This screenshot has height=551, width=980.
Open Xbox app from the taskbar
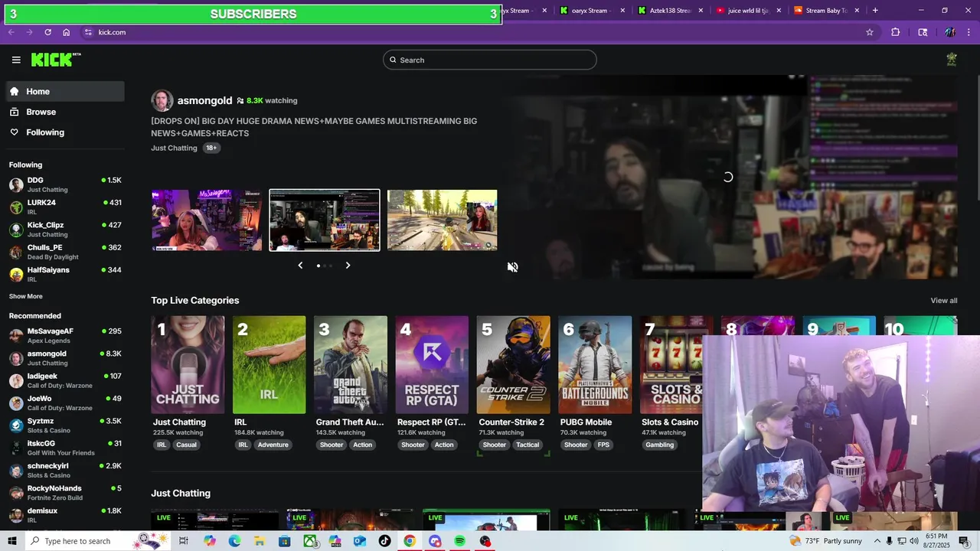(x=310, y=541)
